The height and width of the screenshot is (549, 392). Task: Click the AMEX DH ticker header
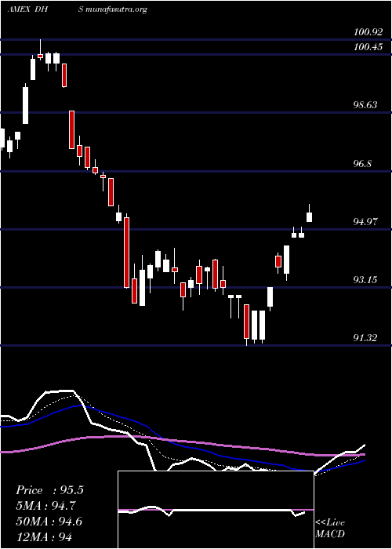(27, 9)
